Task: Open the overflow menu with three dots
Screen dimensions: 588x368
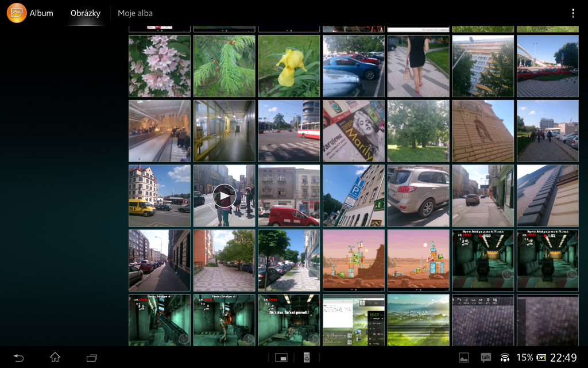Action: pos(572,12)
